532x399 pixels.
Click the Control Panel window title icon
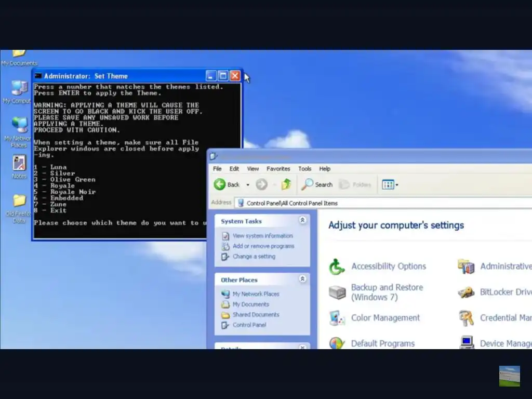point(214,156)
